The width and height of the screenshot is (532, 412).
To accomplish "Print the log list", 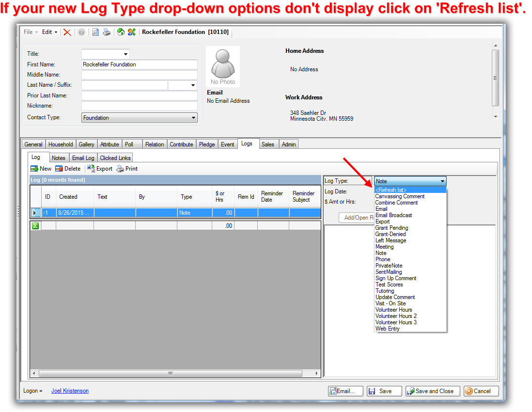I will [127, 169].
